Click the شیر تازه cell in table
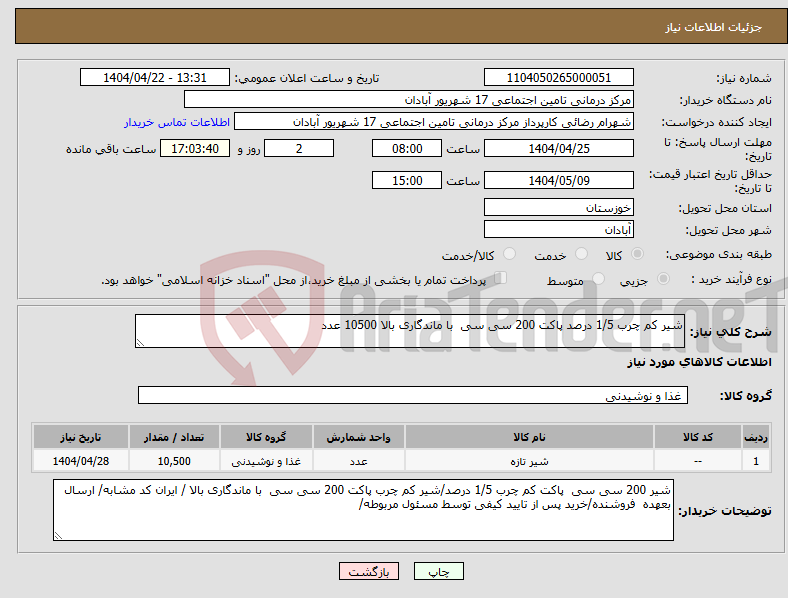This screenshot has height=598, width=788. [x=529, y=461]
